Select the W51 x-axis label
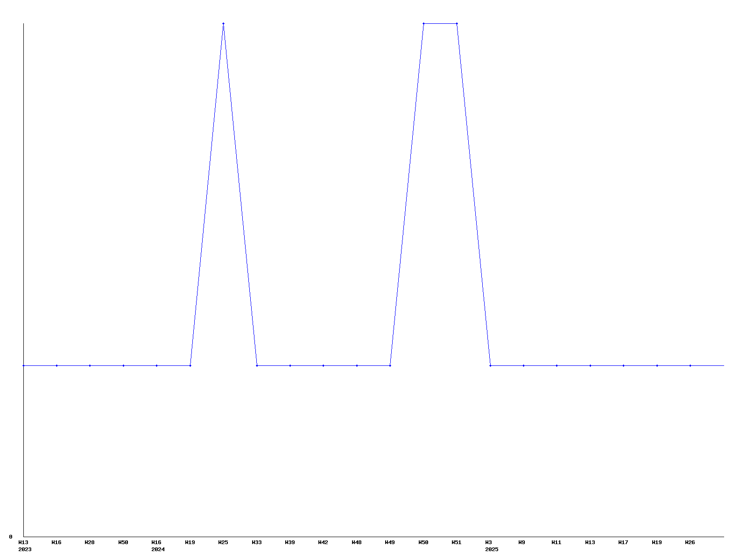Screen dimensions: 747x560 [457, 542]
